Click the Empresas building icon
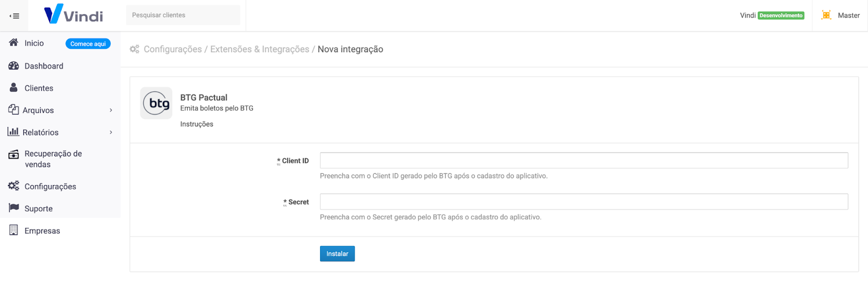This screenshot has height=292, width=868. click(x=14, y=230)
